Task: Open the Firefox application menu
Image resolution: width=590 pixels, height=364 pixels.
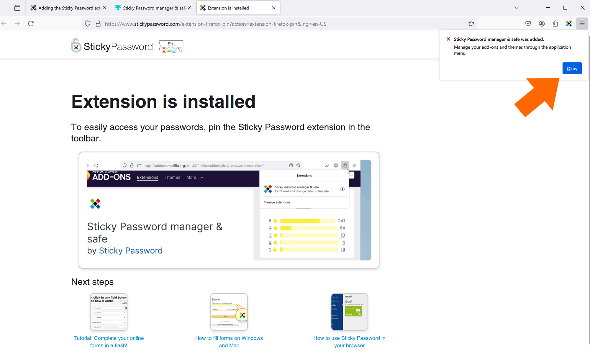Action: click(x=582, y=24)
